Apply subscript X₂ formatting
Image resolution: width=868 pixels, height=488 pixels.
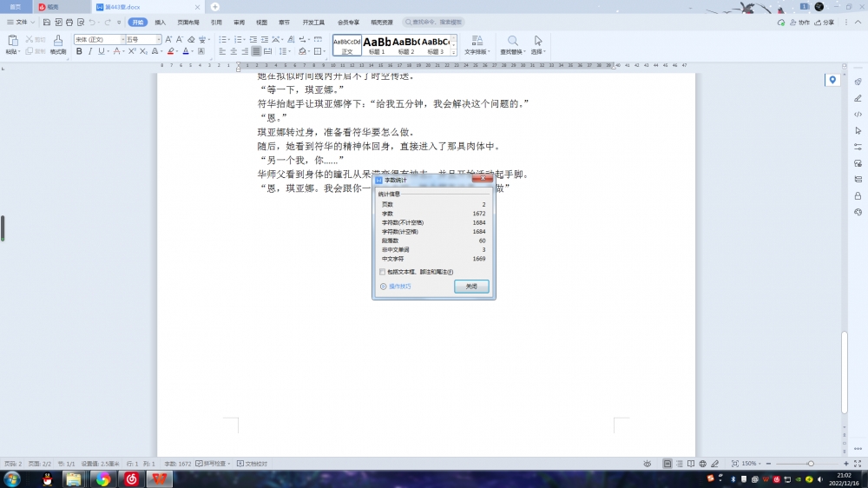pos(143,51)
